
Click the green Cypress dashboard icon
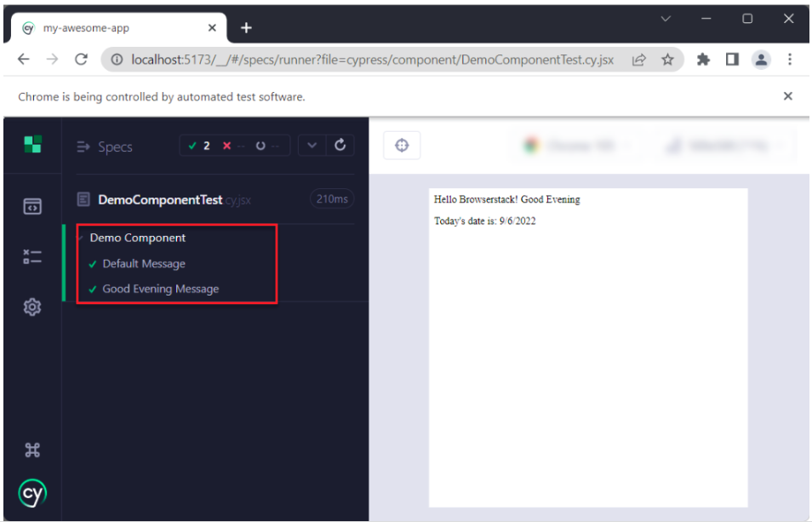click(32, 145)
